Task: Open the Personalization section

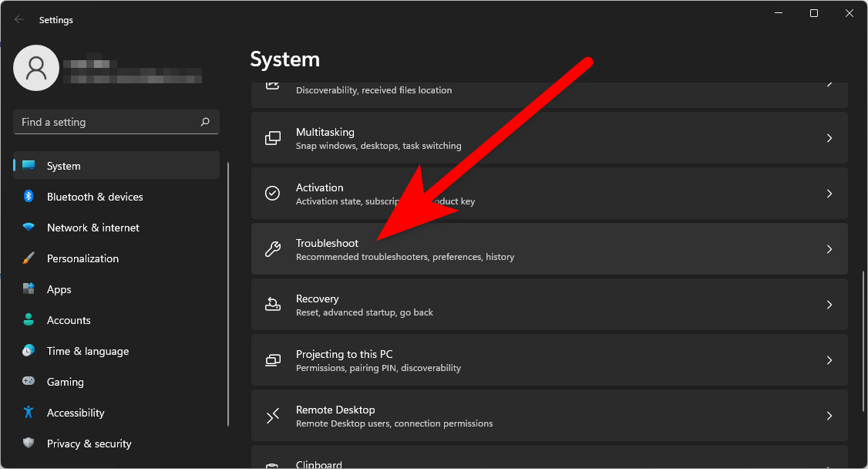Action: click(82, 258)
